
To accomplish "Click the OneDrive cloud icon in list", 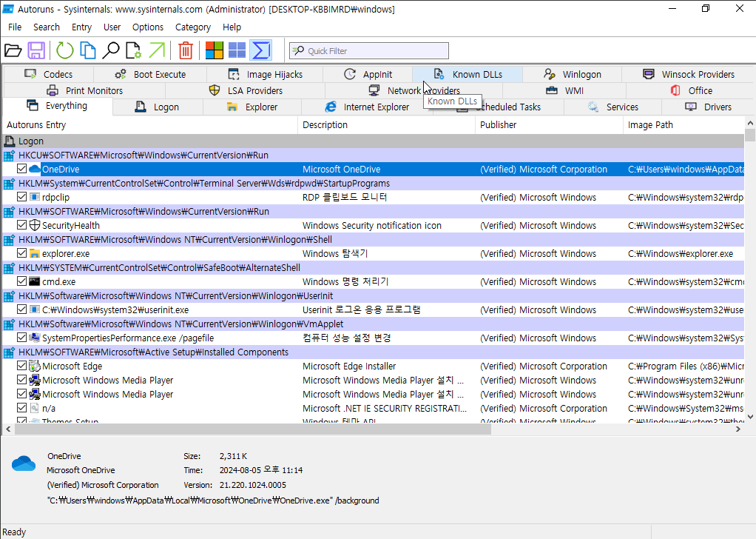I will click(35, 170).
